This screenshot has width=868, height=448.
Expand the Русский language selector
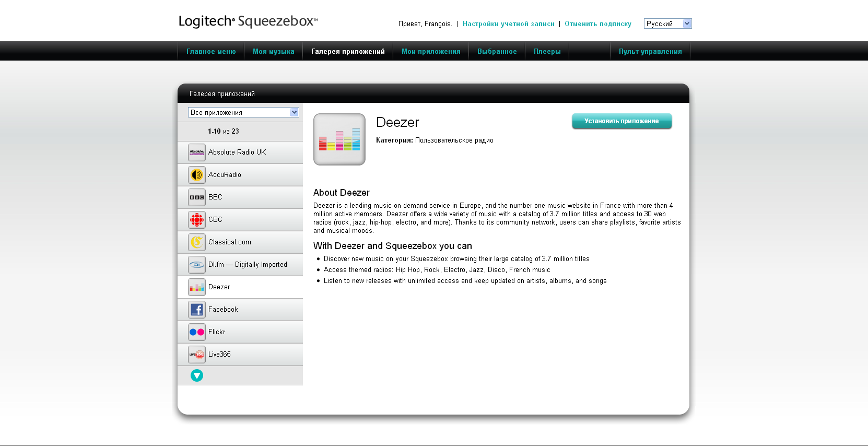(667, 23)
